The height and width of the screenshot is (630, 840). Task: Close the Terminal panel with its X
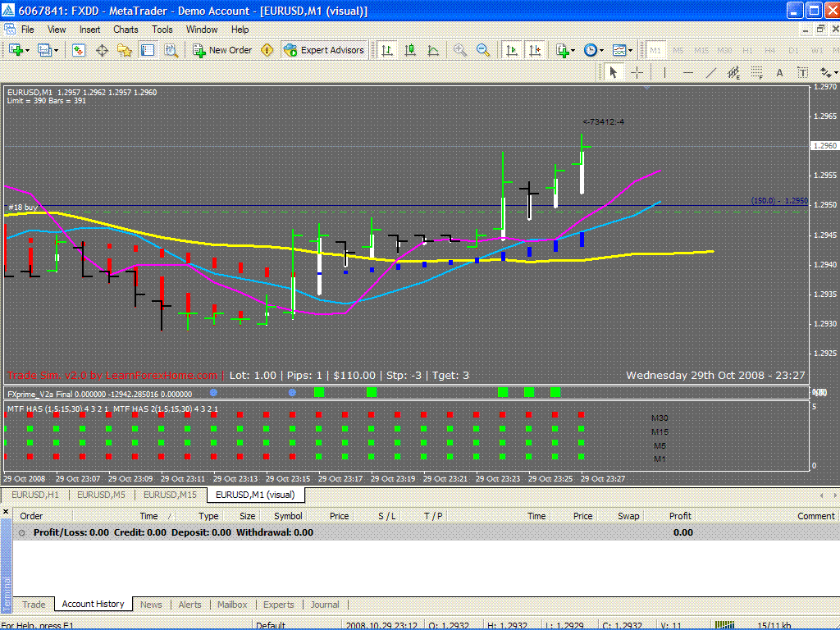(x=6, y=512)
